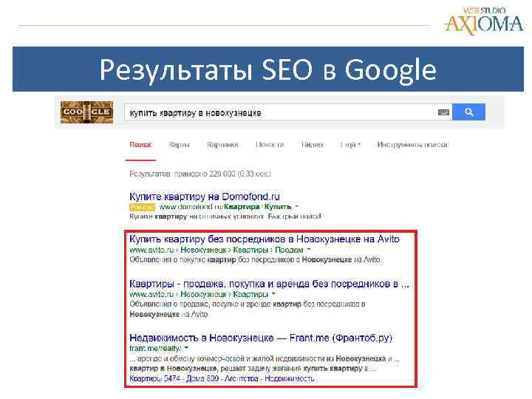Expand the Ещё dropdown menu
Viewport: 532px width, 399px height.
350,145
